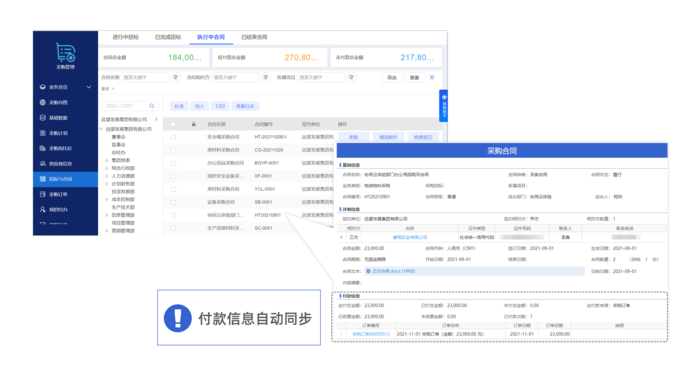Click the lock icon in table header
The image size is (700, 391).
tap(193, 124)
